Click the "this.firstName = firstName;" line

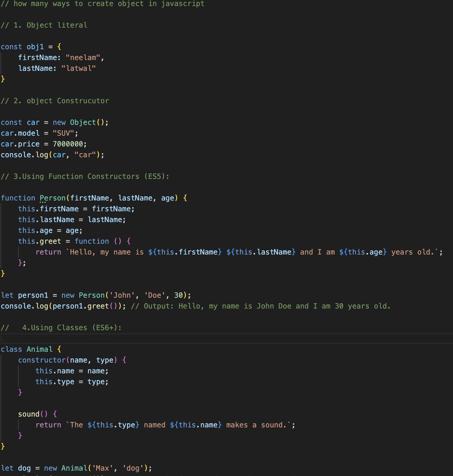(76, 209)
